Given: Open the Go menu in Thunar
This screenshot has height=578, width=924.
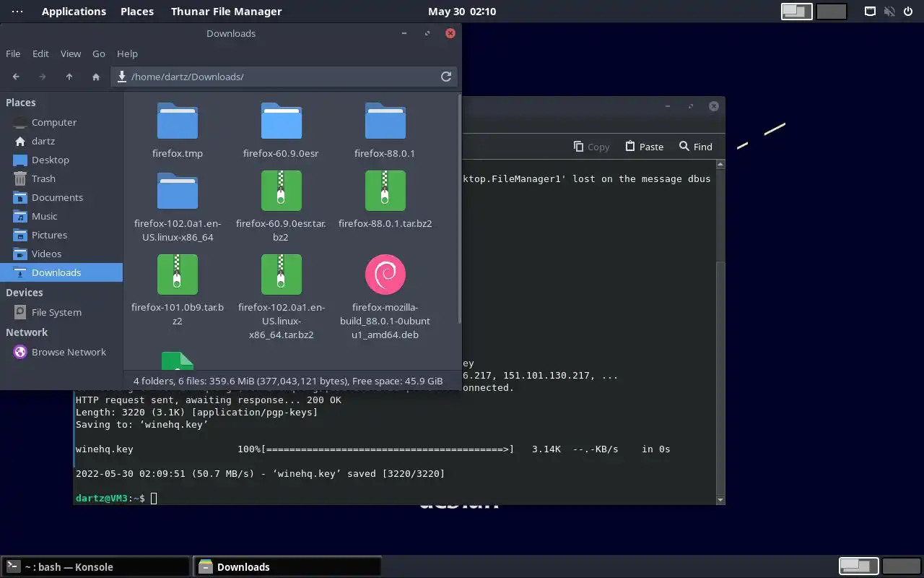Looking at the screenshot, I should [x=99, y=53].
